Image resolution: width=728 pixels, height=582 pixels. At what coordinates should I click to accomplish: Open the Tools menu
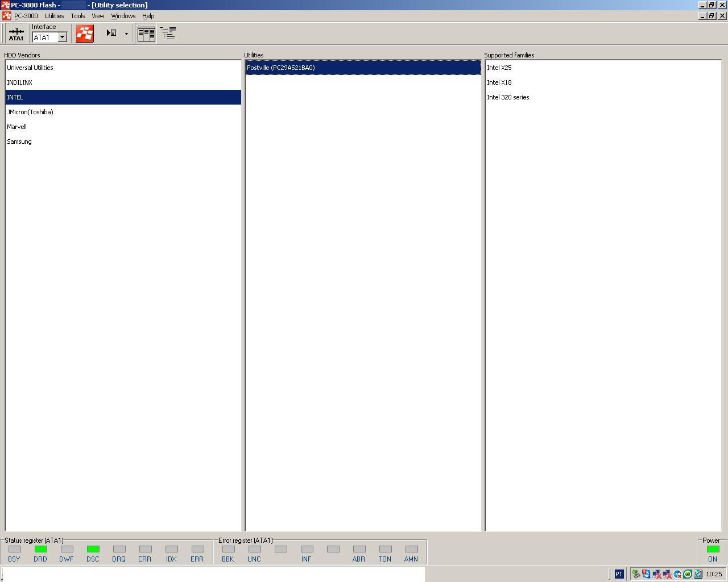[77, 16]
